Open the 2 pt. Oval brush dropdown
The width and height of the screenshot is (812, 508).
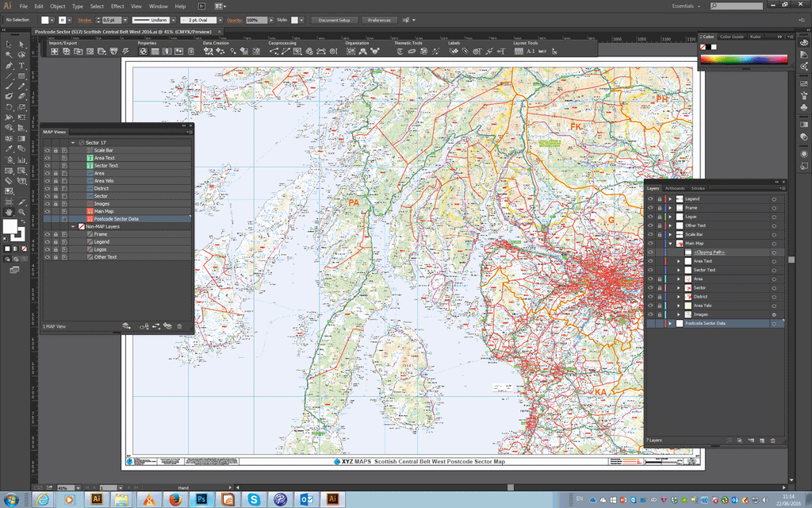point(220,20)
